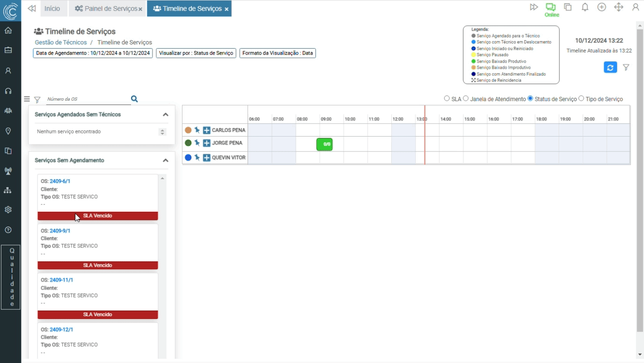Collapse the Serviços Sem Agendamento section
Viewport: 644px width, 363px height.
[x=165, y=160]
